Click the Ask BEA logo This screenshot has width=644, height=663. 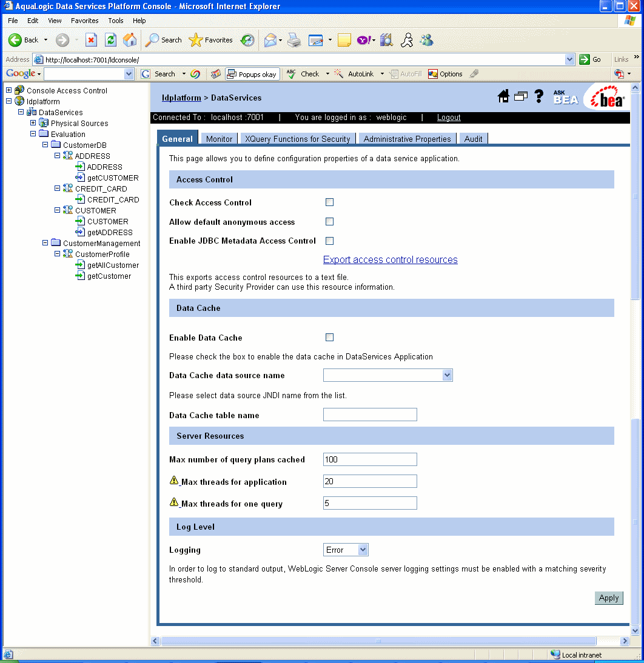[x=566, y=97]
